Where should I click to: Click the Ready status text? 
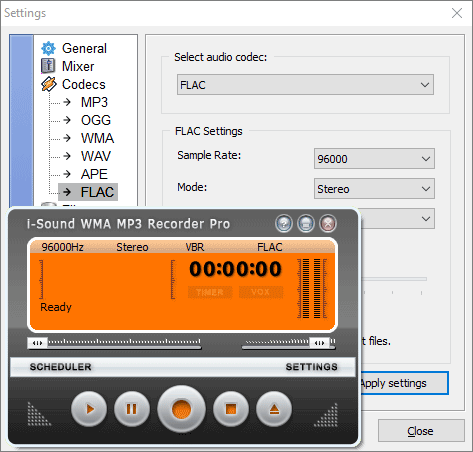pos(56,307)
